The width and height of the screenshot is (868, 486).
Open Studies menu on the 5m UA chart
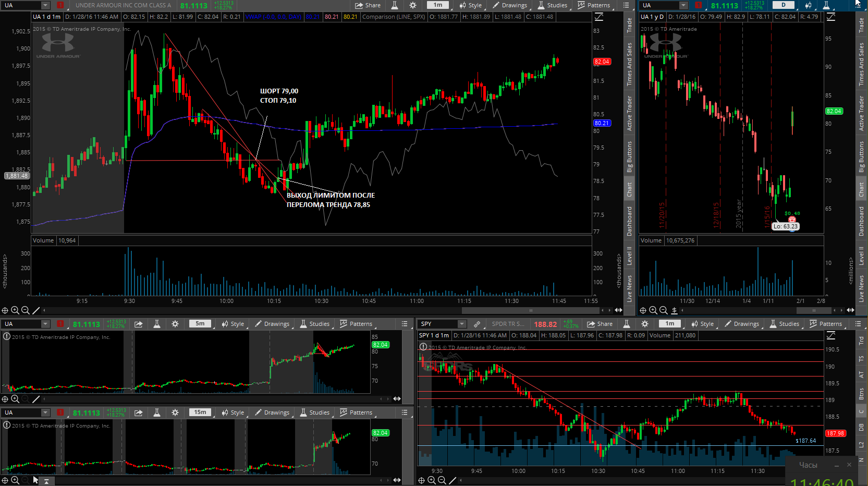[x=314, y=324]
